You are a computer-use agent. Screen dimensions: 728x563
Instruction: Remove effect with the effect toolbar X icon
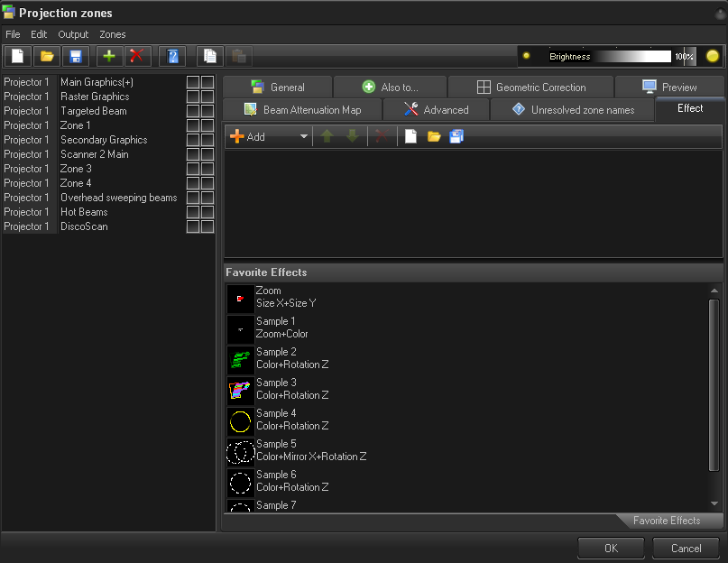[x=382, y=136]
